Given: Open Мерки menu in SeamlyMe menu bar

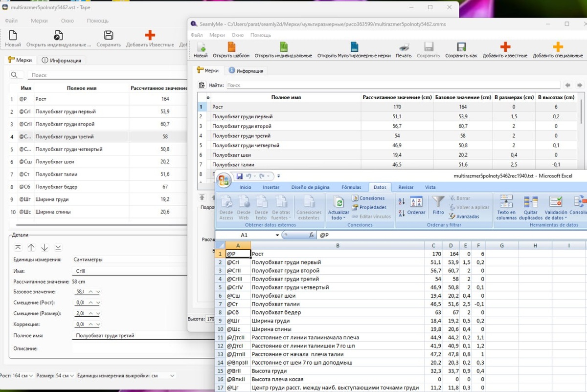Looking at the screenshot, I should [217, 35].
